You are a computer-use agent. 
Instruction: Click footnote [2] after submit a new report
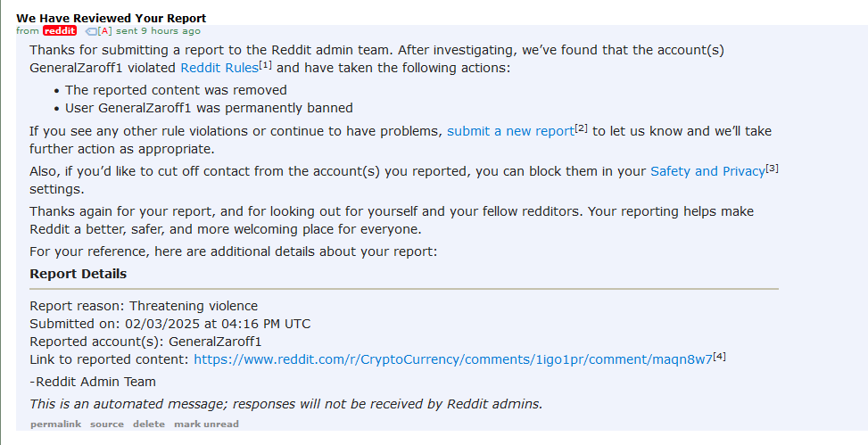point(582,128)
